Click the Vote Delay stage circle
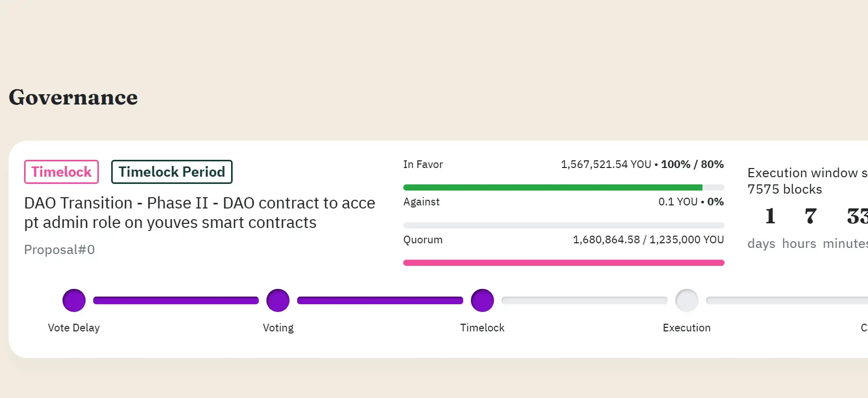 click(x=74, y=301)
